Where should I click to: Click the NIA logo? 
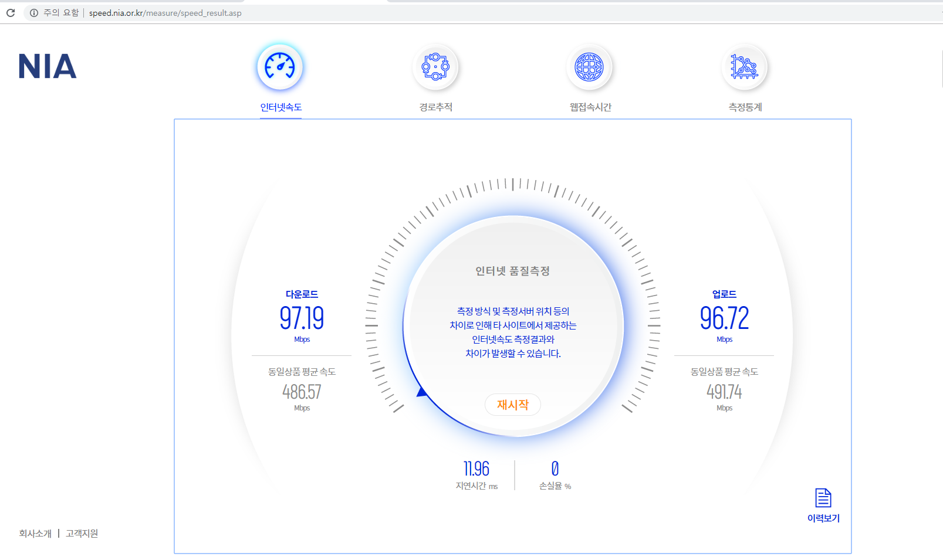pyautogui.click(x=48, y=66)
